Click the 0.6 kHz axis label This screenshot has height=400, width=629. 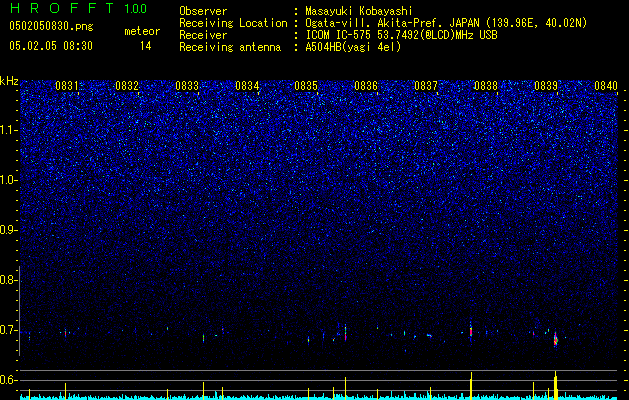click(8, 380)
